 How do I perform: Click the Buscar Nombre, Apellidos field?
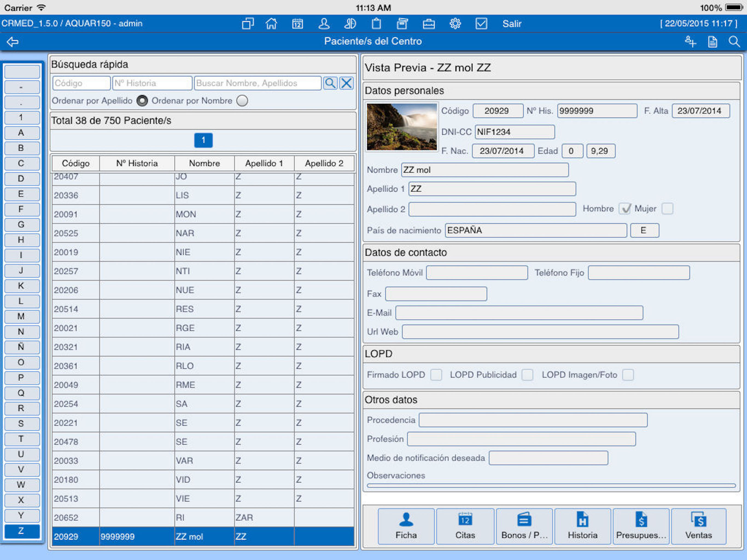pos(257,83)
